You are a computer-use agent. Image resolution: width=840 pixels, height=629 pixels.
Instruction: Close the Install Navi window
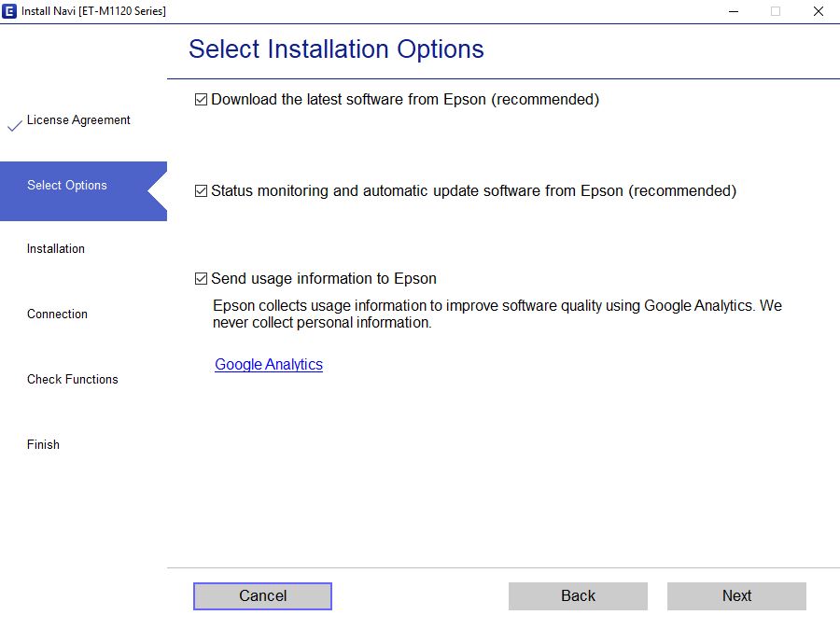(818, 11)
